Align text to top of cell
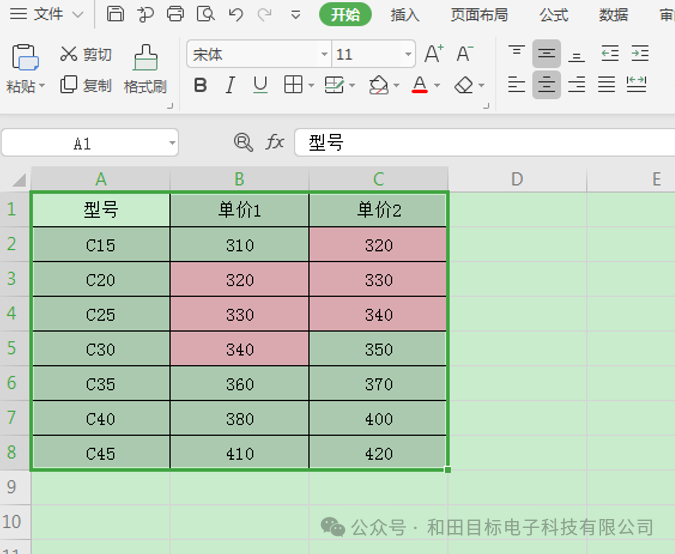 [x=516, y=53]
